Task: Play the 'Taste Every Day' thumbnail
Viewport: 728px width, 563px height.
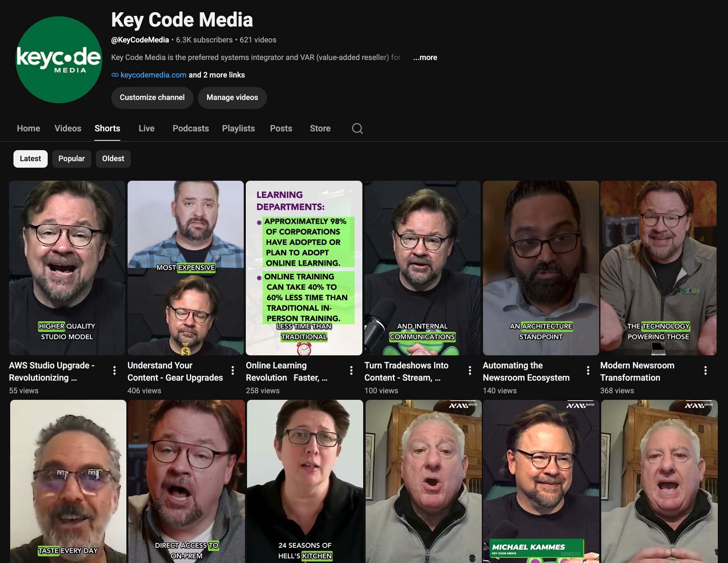Action: click(x=68, y=481)
